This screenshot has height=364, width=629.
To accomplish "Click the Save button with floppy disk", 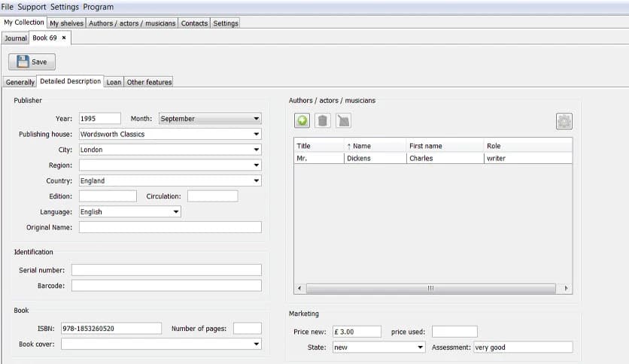I will coord(32,62).
